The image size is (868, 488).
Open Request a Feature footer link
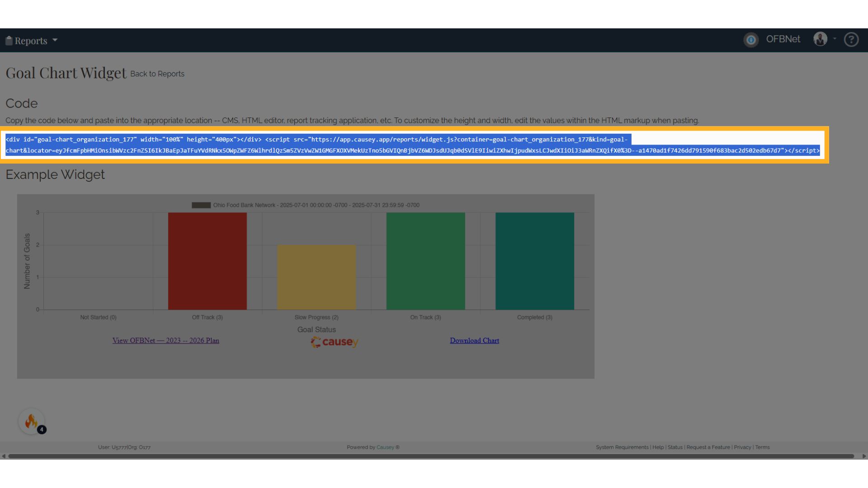click(x=708, y=447)
